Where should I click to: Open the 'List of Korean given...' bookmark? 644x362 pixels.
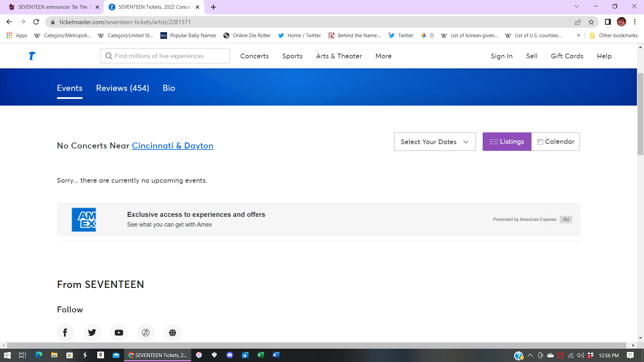click(470, 36)
